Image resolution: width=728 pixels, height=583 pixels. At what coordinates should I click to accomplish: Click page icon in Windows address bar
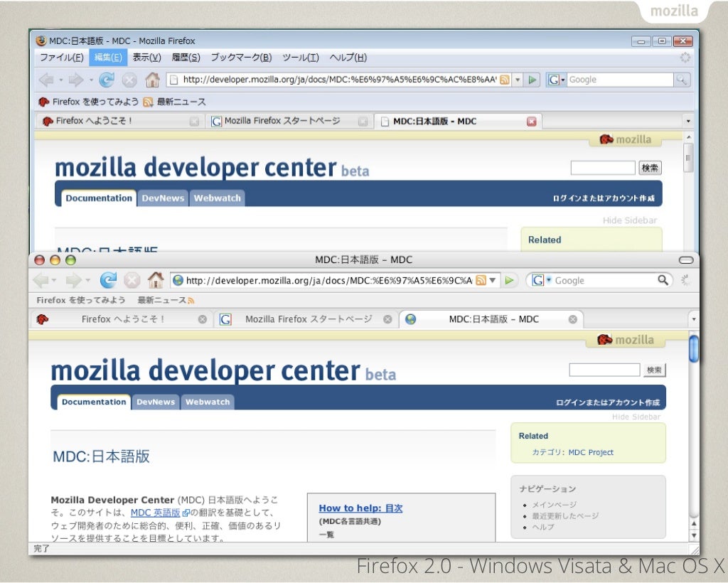(174, 80)
